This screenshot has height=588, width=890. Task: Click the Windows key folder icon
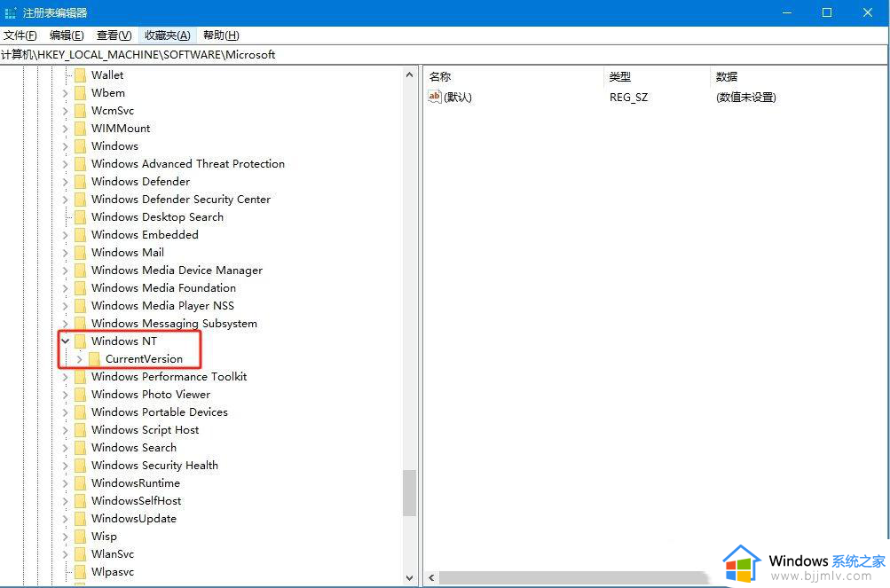tap(80, 145)
